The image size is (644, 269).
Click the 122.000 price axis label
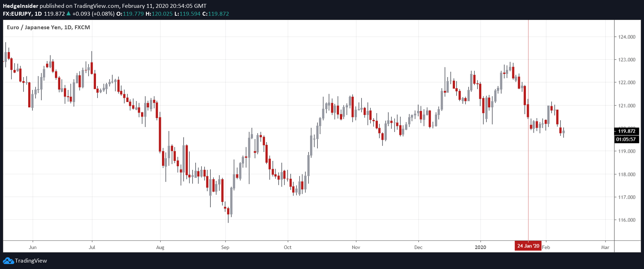click(627, 82)
